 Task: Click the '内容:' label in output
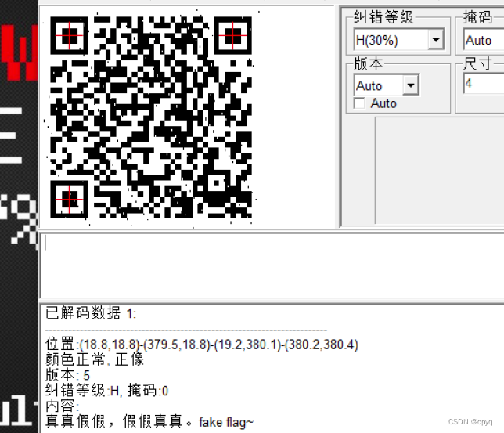click(x=62, y=406)
